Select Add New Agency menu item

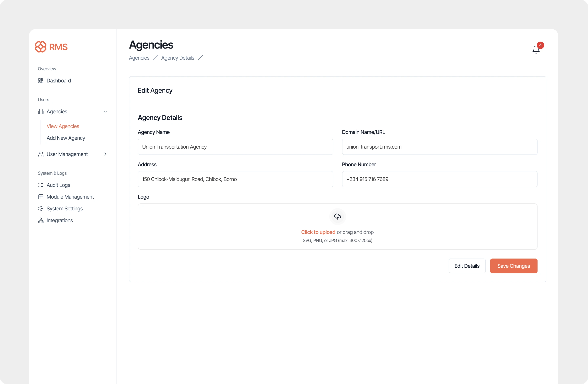point(66,138)
